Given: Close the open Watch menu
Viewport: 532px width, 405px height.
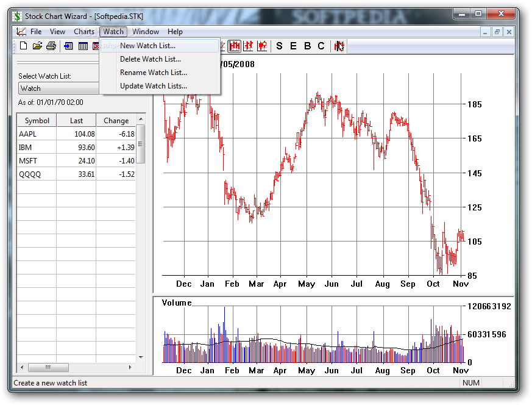Looking at the screenshot, I should (113, 32).
